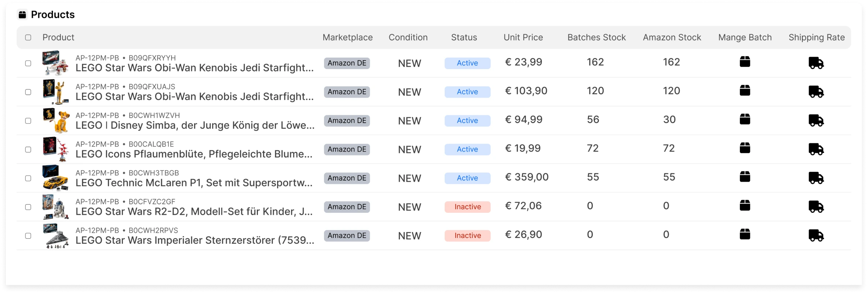Open LEGO Star Wars R2-D2 product title
This screenshot has width=868, height=294.
click(x=194, y=212)
